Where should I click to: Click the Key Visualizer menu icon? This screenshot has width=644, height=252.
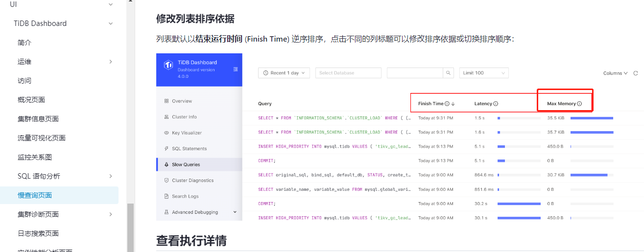(167, 133)
